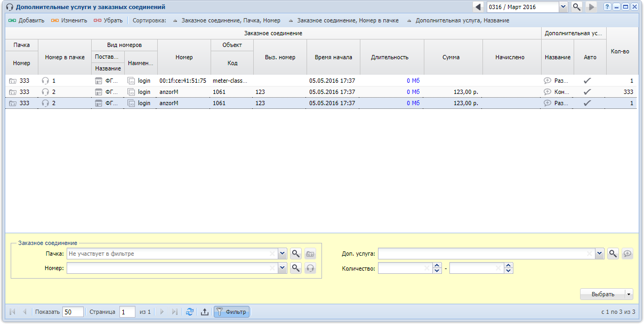This screenshot has width=644, height=324.
Task: Click the period field 0316 / Март 2016
Action: tap(522, 7)
